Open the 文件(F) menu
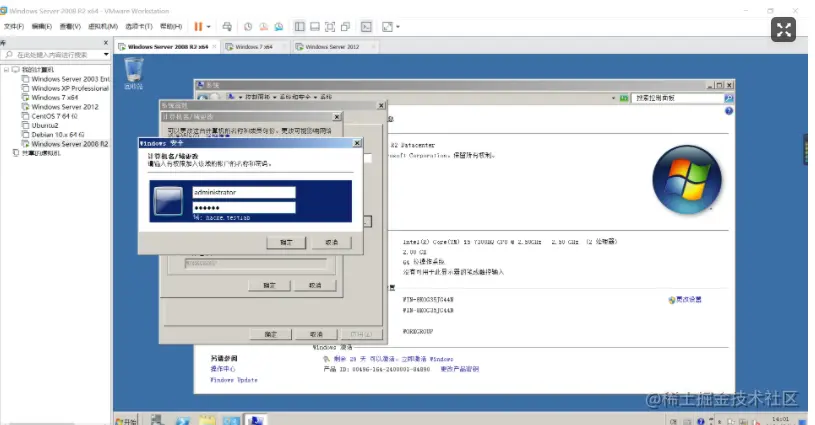The height and width of the screenshot is (425, 815). tap(14, 26)
